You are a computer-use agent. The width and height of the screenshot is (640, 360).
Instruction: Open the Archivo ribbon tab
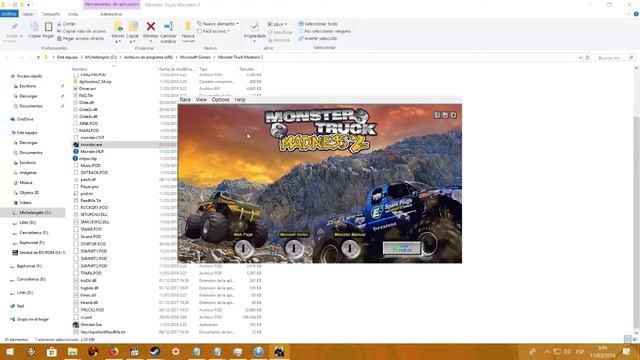tap(9, 14)
